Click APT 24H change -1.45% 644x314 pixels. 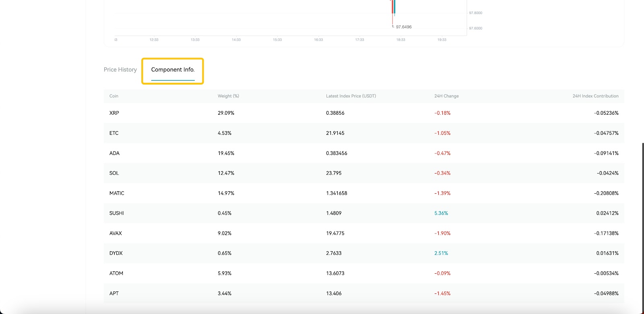click(442, 293)
